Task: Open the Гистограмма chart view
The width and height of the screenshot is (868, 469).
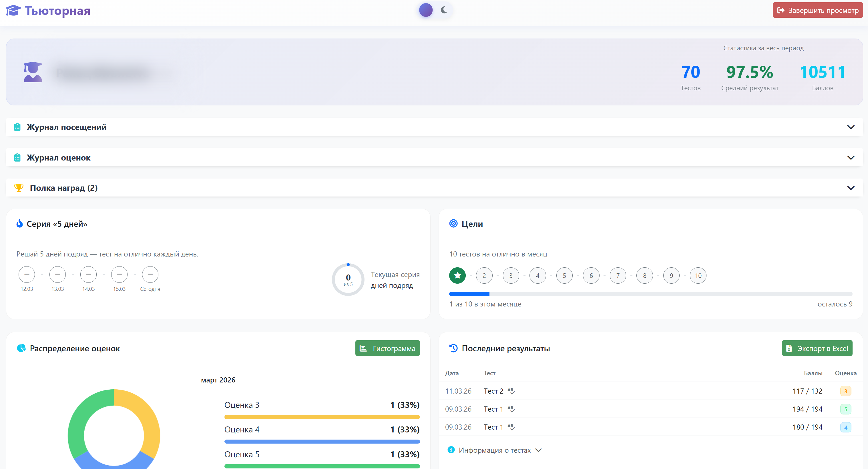Action: tap(387, 348)
